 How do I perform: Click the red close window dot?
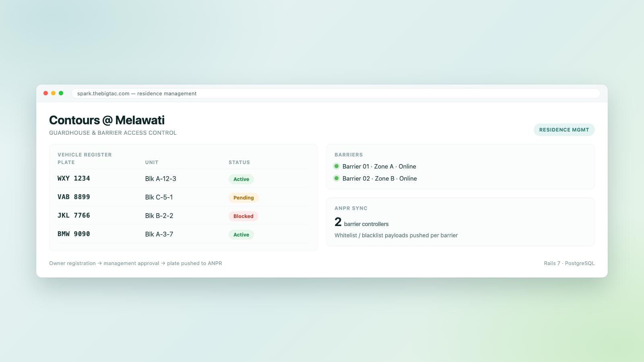45,93
